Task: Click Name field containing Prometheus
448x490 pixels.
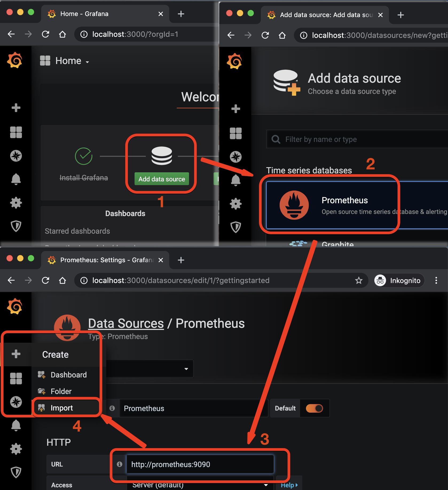Action: (194, 408)
